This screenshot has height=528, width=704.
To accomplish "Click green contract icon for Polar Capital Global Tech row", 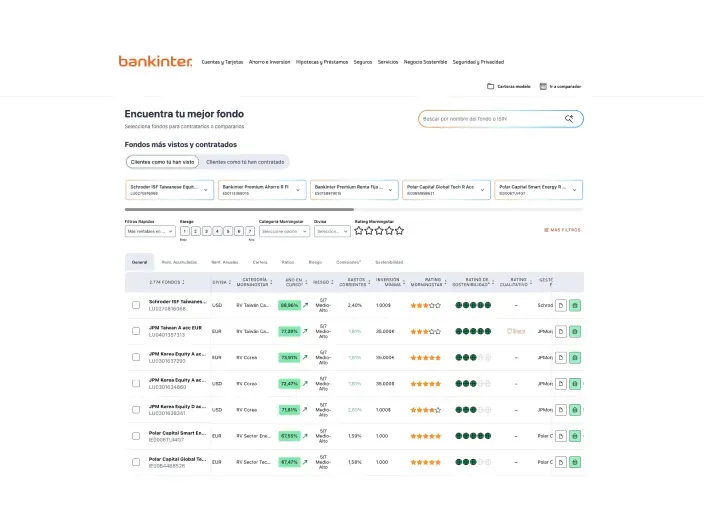I will click(x=575, y=462).
